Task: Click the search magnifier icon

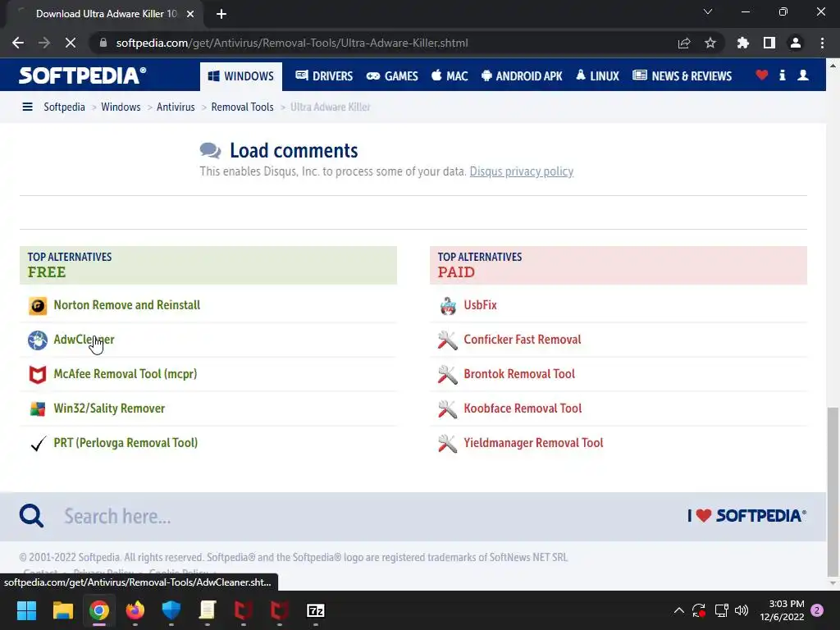Action: pyautogui.click(x=32, y=516)
